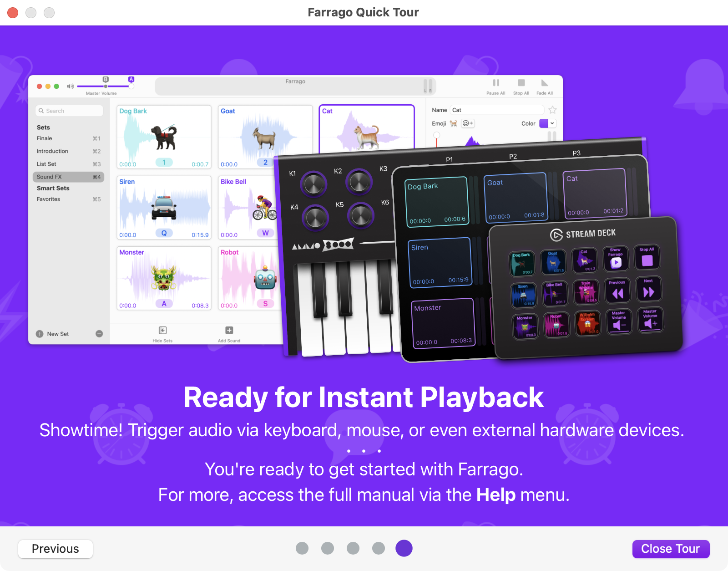The image size is (728, 571).
Task: Toggle the favorite star for Cat
Action: [552, 110]
